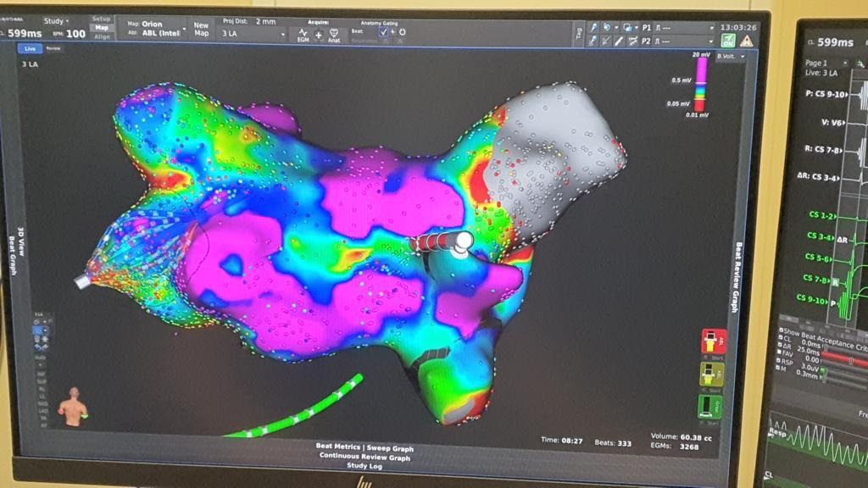Image resolution: width=868 pixels, height=488 pixels.
Task: Switch to the Setup tab
Action: [x=102, y=19]
